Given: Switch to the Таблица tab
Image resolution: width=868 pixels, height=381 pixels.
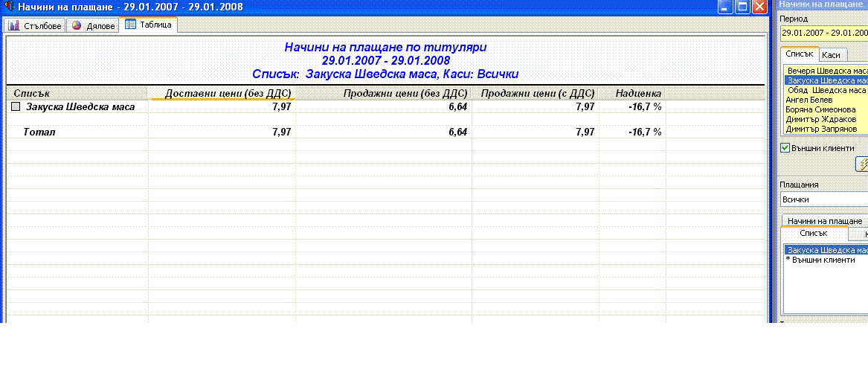Looking at the screenshot, I should 149,25.
